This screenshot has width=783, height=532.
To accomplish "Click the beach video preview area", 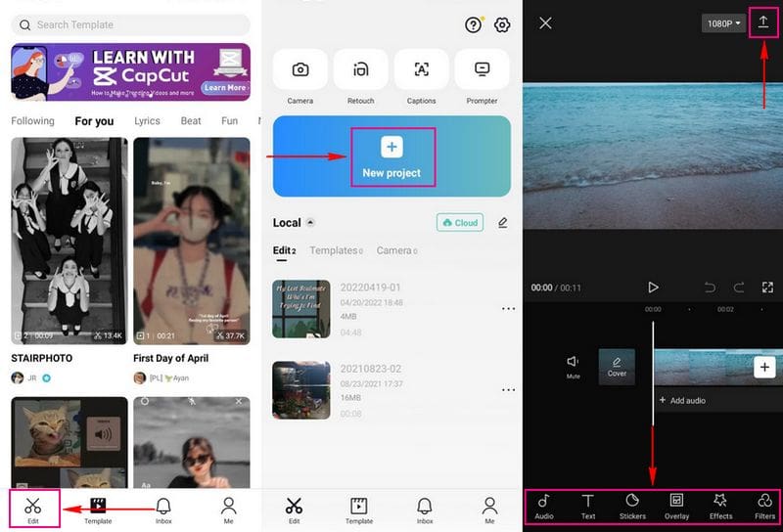I will point(653,156).
